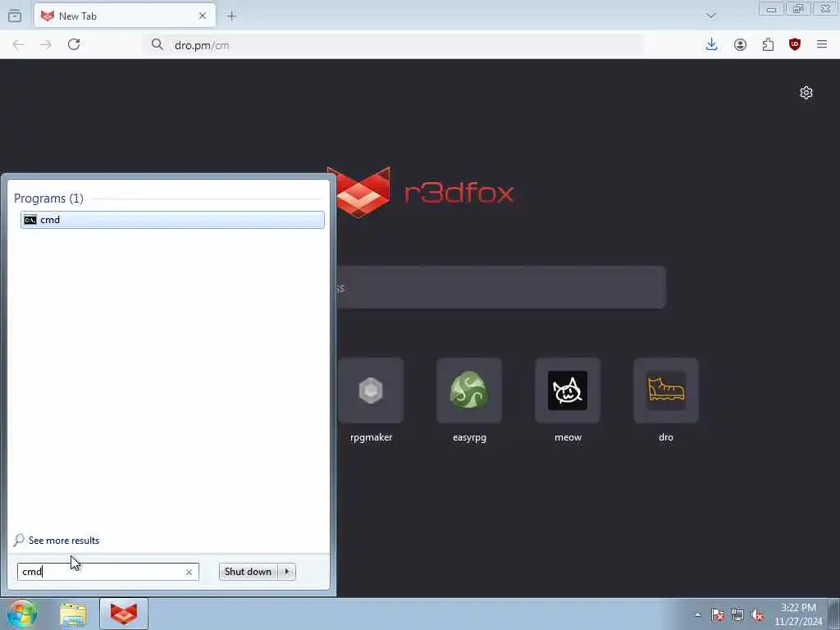Open Windows Explorer from taskbar
This screenshot has height=630, width=840.
click(73, 614)
